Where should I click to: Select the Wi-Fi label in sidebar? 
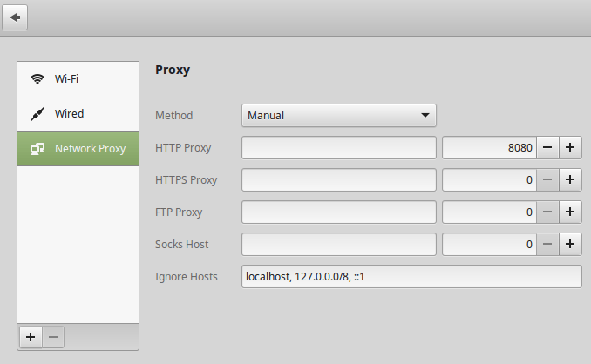click(66, 78)
